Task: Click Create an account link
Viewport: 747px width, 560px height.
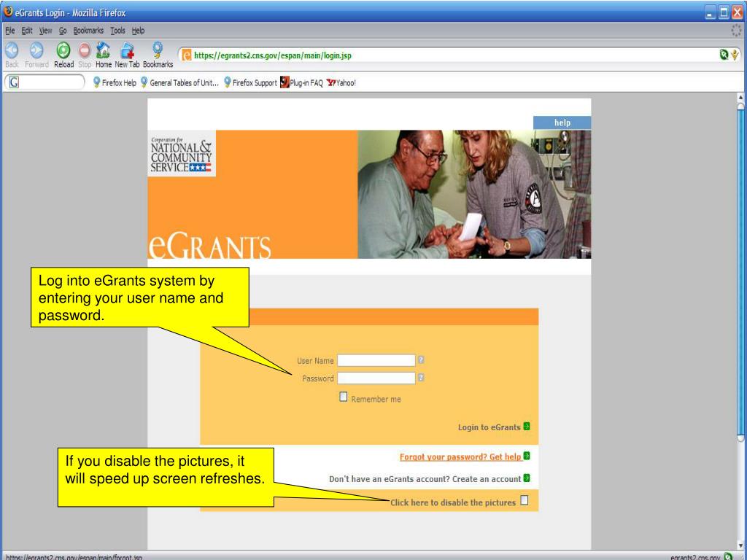Action: 487,479
